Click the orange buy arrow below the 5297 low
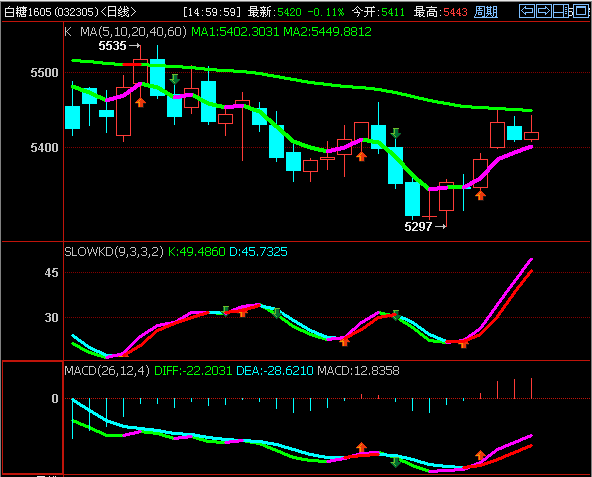Viewport: 592px width, 477px height. tap(480, 195)
